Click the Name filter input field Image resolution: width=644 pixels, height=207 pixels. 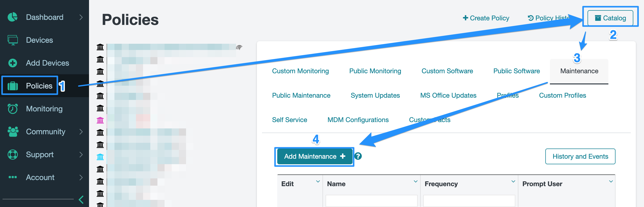click(371, 201)
